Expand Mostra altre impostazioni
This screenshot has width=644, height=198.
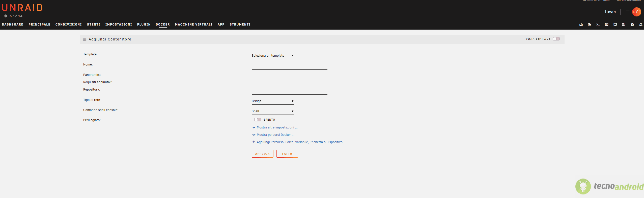(x=275, y=127)
